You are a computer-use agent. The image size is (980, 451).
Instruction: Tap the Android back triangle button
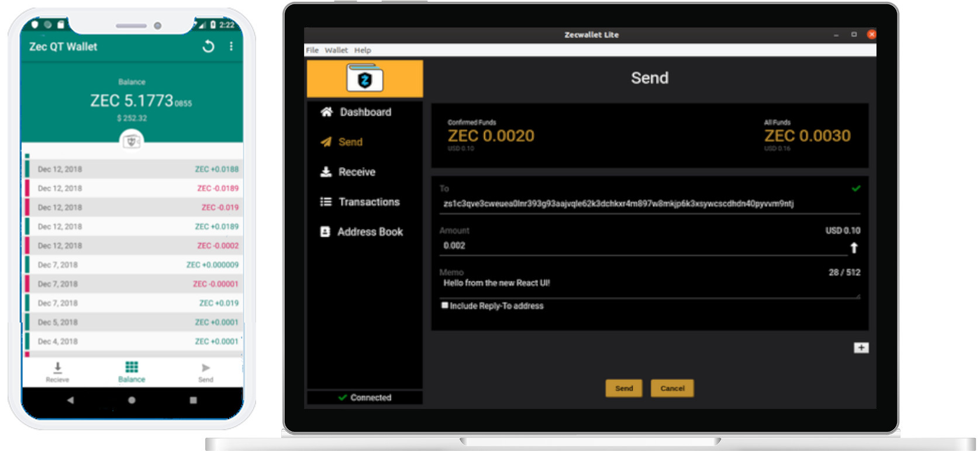coord(70,400)
